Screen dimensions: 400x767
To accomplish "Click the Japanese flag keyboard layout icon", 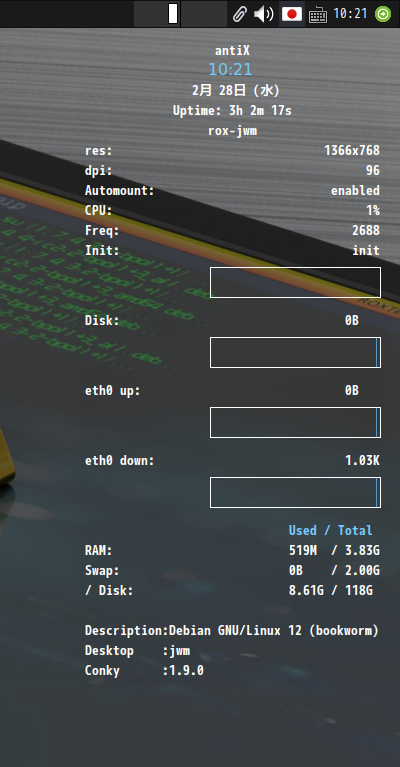I will click(x=292, y=14).
